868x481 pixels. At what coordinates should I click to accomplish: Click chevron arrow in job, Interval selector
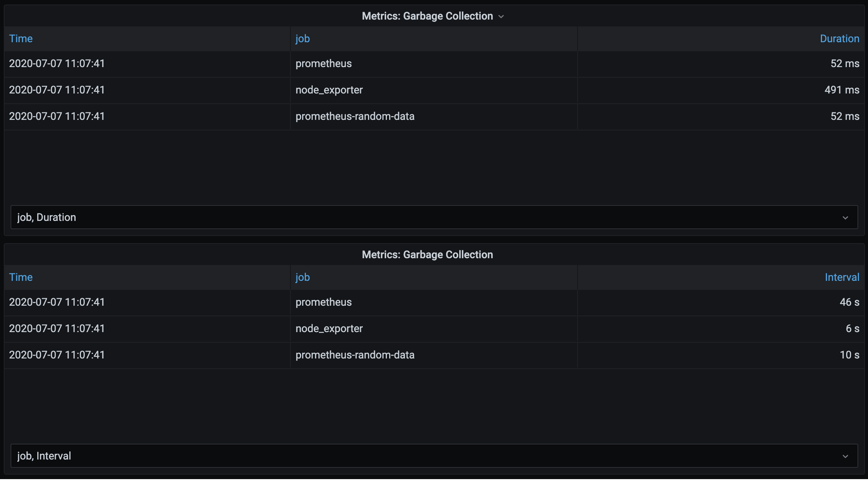pos(845,456)
